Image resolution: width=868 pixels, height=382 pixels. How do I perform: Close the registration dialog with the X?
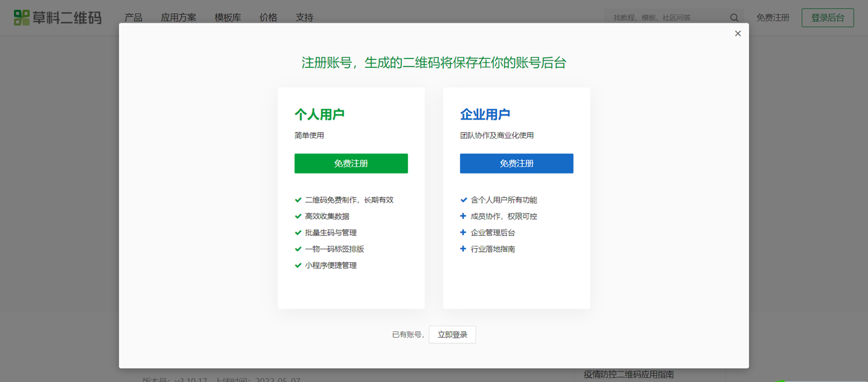pyautogui.click(x=738, y=33)
